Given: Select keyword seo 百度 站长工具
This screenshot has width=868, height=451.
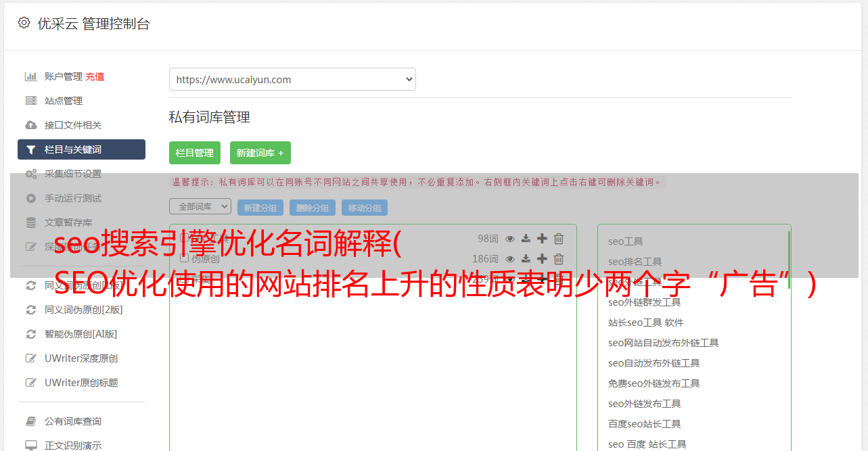Looking at the screenshot, I should pyautogui.click(x=647, y=444).
